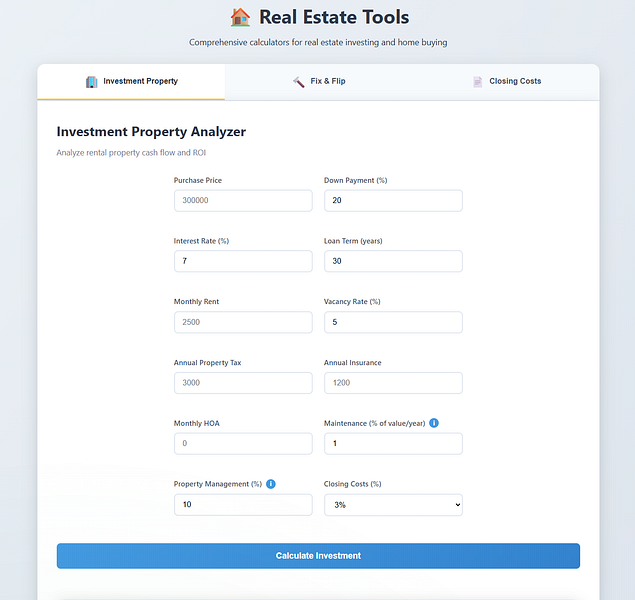Click the Purchase Price label

pyautogui.click(x=198, y=181)
